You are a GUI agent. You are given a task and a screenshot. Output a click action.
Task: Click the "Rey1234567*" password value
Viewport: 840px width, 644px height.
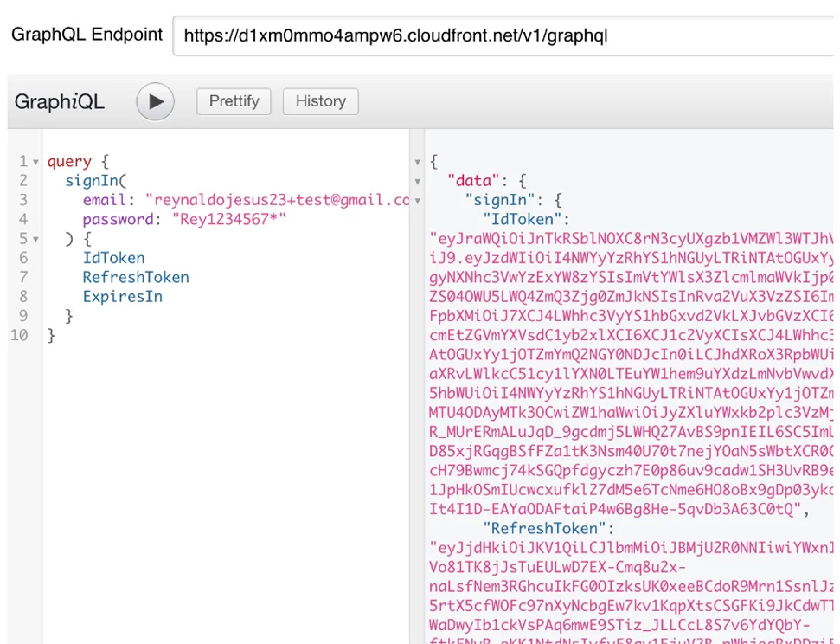coord(228,219)
